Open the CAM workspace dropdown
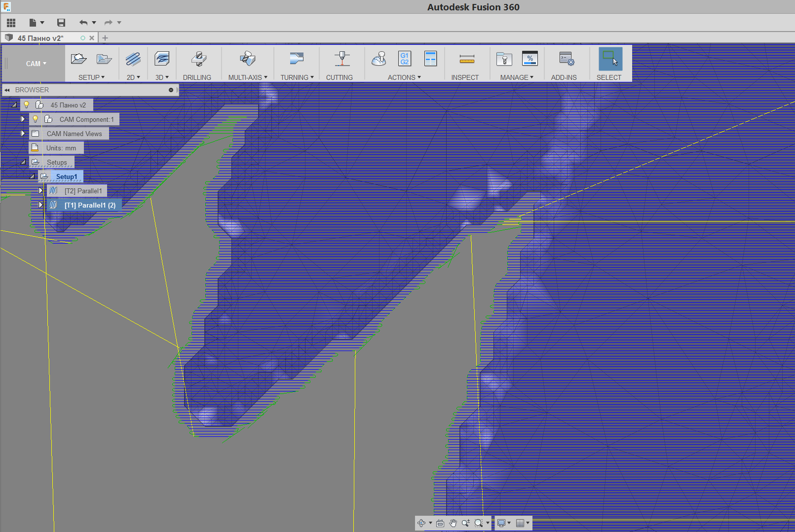Image resolution: width=795 pixels, height=532 pixels. [x=36, y=64]
